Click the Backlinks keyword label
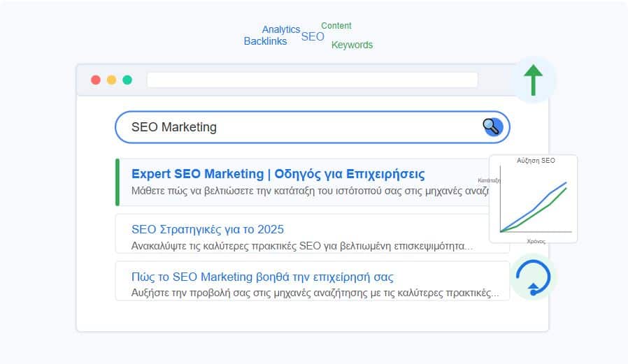628x364 pixels. tap(265, 41)
